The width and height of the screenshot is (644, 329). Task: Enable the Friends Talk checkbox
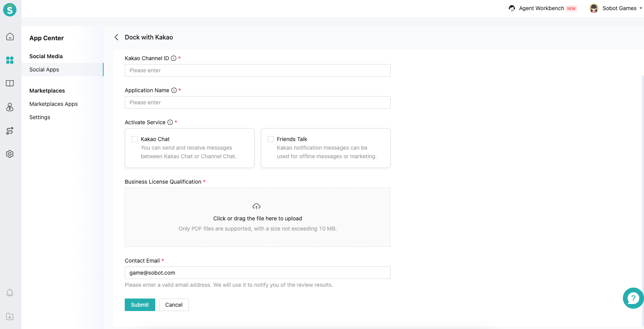click(x=271, y=139)
